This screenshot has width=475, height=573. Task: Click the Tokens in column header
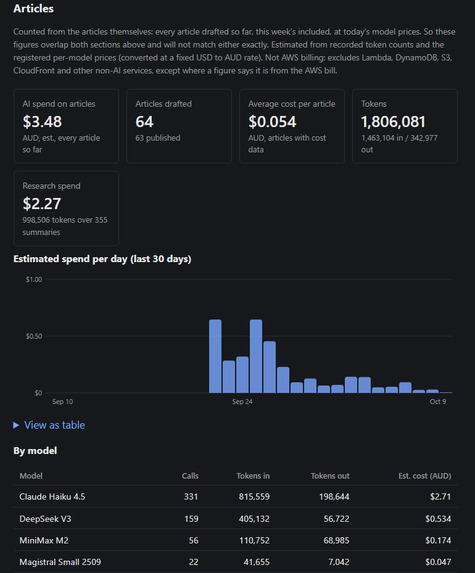pyautogui.click(x=253, y=476)
